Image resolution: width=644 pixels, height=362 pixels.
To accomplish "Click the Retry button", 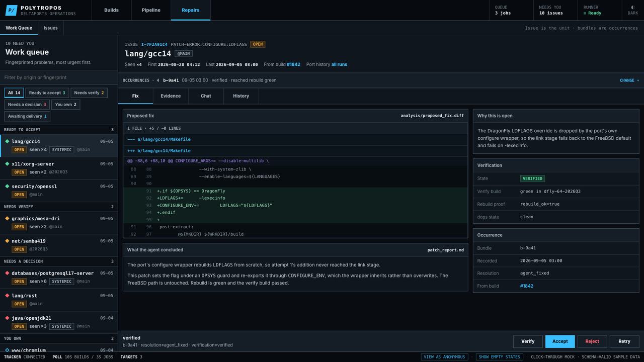I will [x=624, y=341].
